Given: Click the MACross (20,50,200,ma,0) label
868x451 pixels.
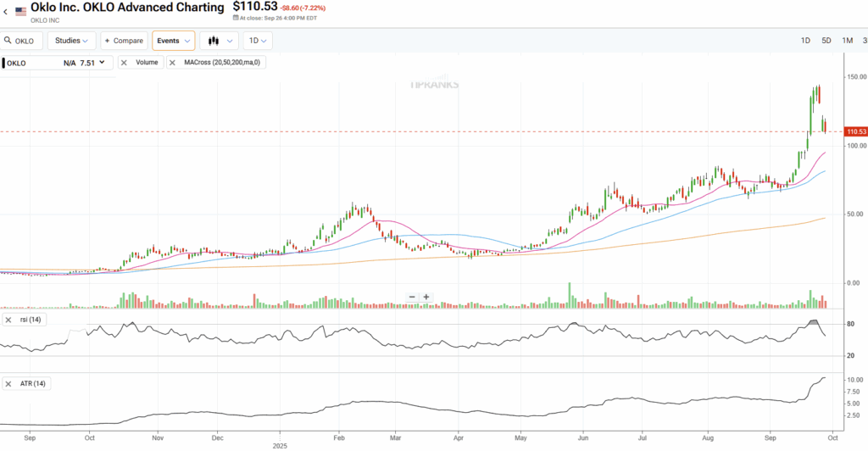Looking at the screenshot, I should (222, 63).
